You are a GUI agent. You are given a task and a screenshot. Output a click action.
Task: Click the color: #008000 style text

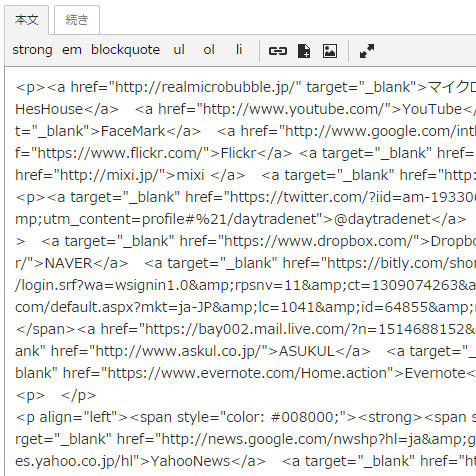click(281, 417)
